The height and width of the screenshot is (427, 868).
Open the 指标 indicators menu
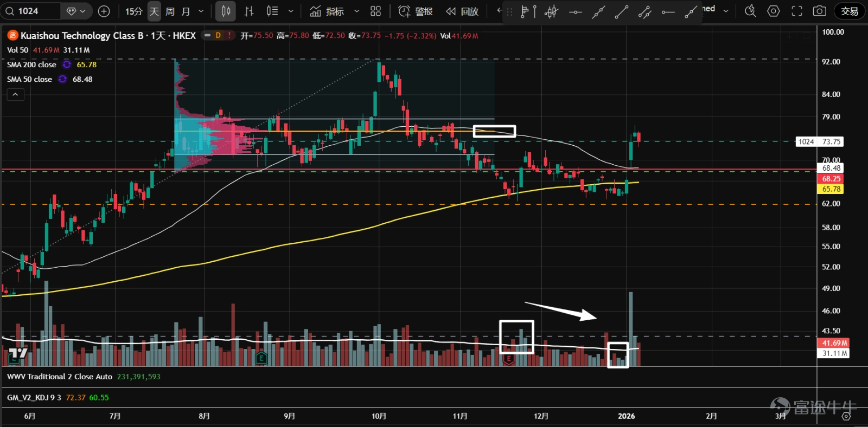327,11
